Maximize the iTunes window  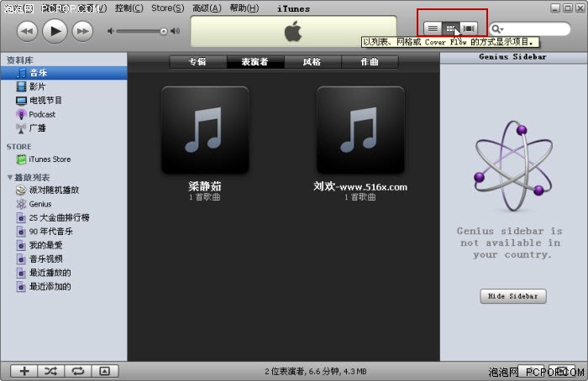(568, 8)
